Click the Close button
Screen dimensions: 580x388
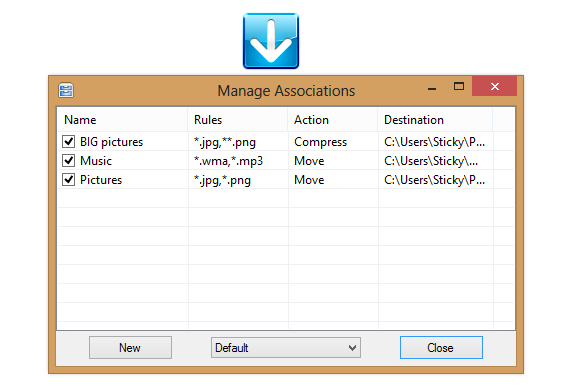click(x=441, y=348)
